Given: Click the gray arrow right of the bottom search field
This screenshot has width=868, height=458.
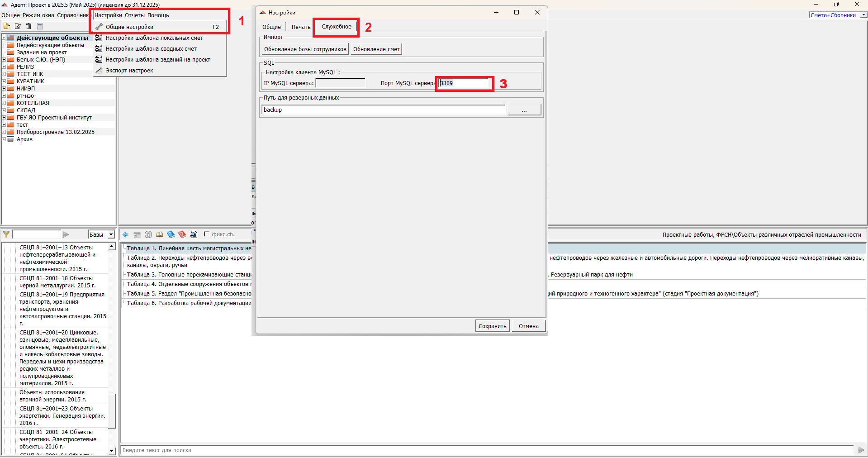Looking at the screenshot, I should click(x=861, y=450).
